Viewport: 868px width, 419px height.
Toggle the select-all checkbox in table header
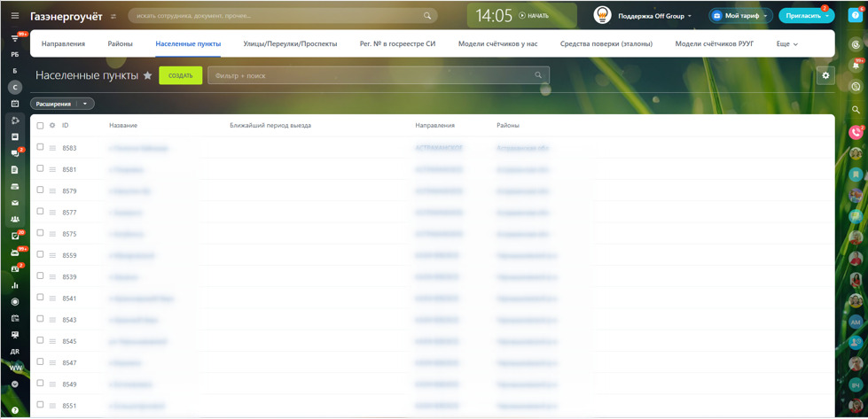[x=40, y=126]
